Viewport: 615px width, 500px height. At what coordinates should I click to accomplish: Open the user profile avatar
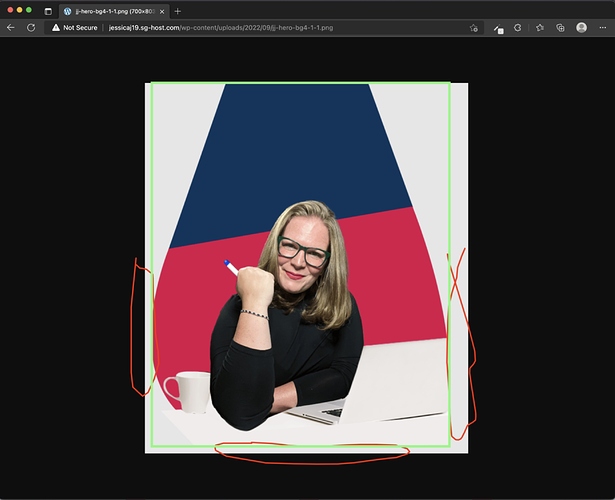[582, 28]
